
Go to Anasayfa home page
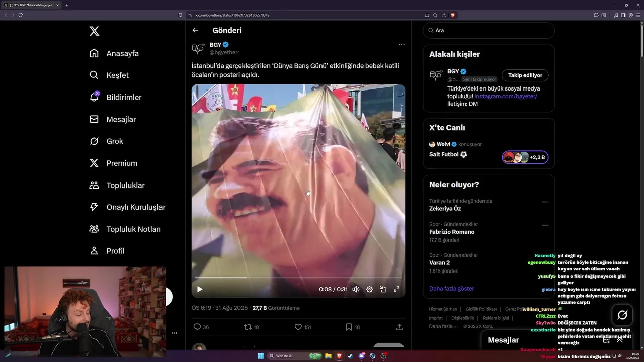[x=114, y=53]
